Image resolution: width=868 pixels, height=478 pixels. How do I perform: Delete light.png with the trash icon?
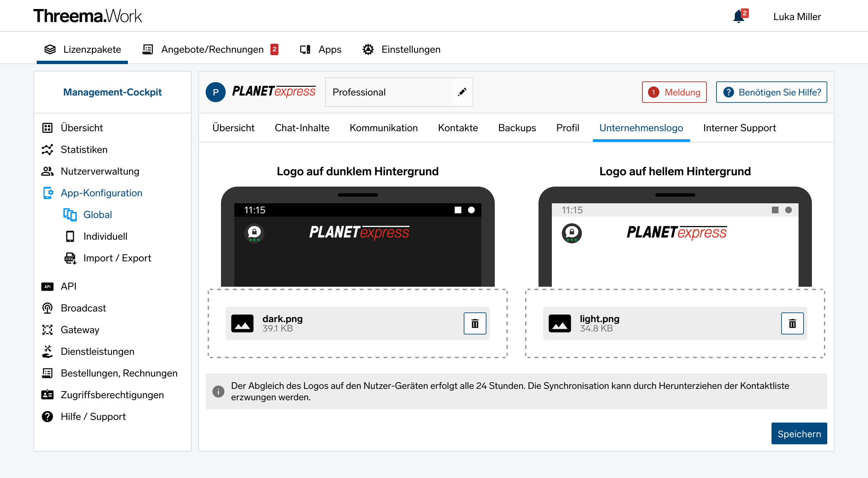coord(792,323)
